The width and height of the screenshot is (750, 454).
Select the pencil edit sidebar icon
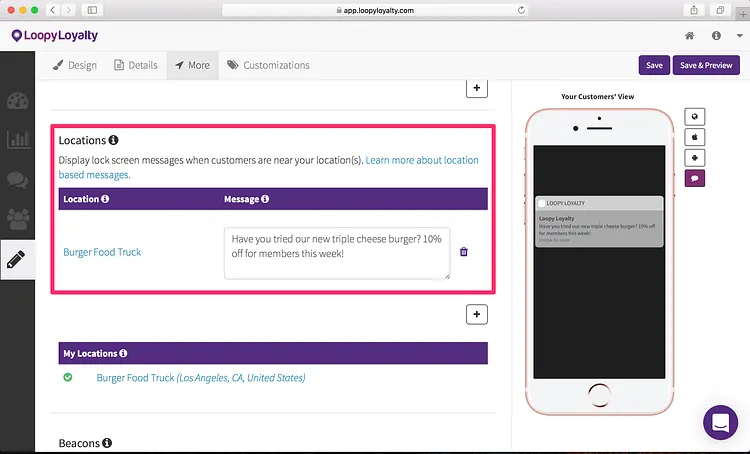pos(16,259)
